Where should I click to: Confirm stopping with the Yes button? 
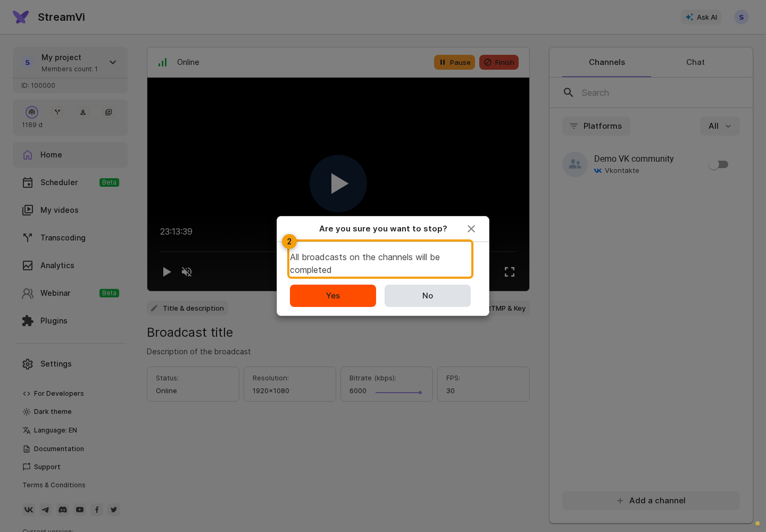click(333, 296)
